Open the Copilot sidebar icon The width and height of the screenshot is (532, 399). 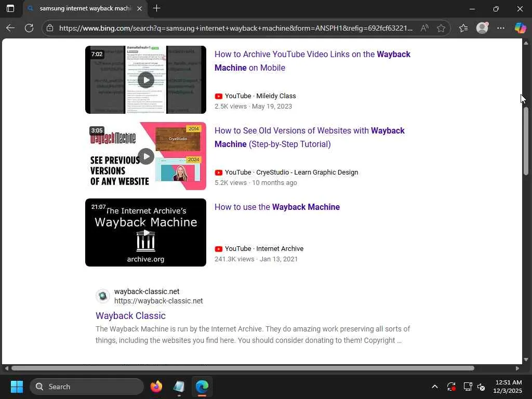(520, 28)
